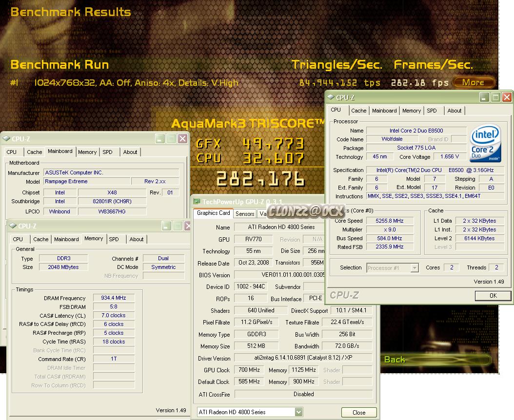
Task: Click the 282.18 fps result value
Action: click(x=419, y=82)
